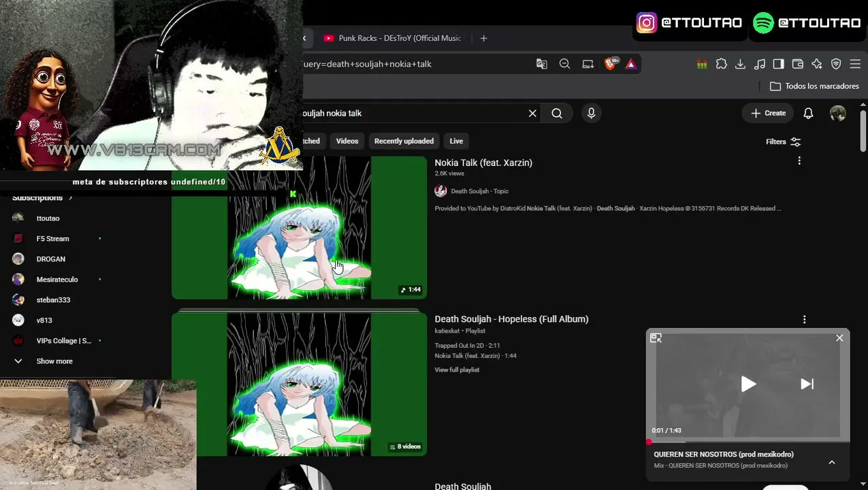Click the install-app monitor icon in address bar
Viewport: 868px width, 490px height.
pyautogui.click(x=588, y=64)
